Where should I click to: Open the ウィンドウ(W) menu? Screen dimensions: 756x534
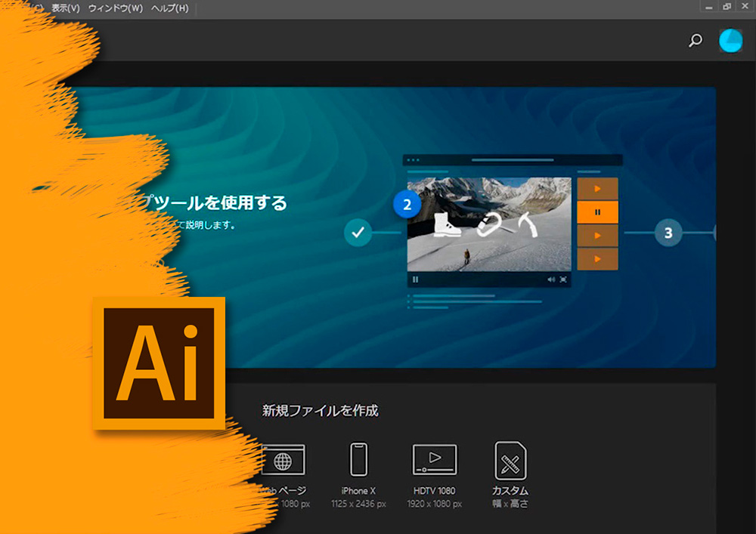(115, 8)
